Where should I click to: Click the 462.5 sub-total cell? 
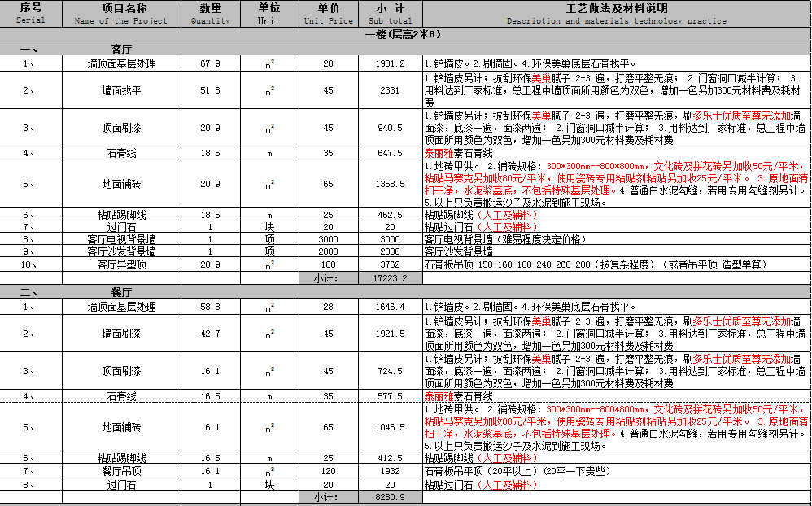390,215
